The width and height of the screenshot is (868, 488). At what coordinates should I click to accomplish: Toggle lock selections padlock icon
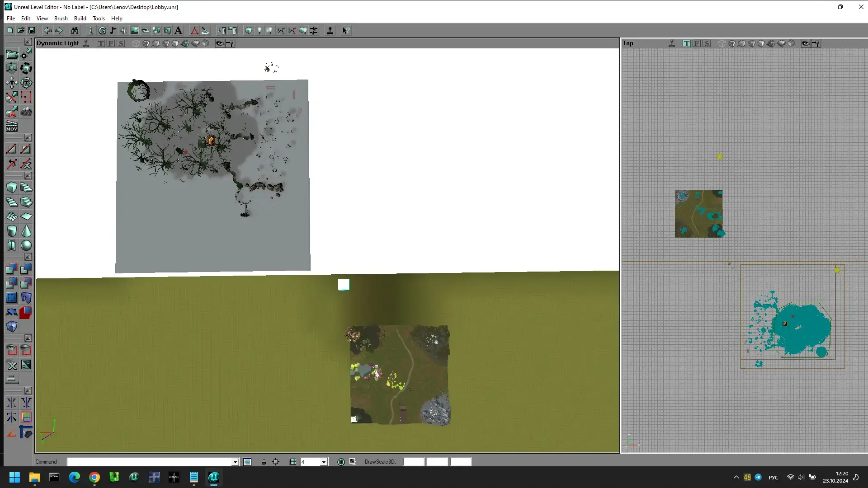click(x=264, y=462)
